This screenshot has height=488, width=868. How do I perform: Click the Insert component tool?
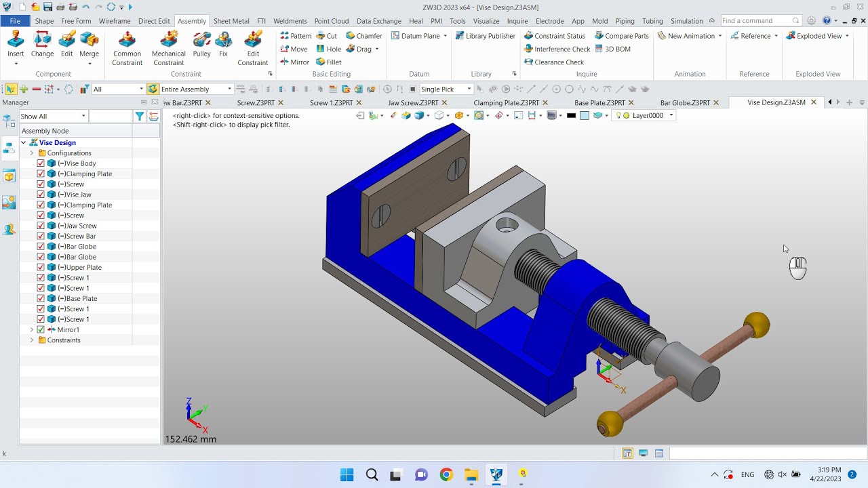16,44
